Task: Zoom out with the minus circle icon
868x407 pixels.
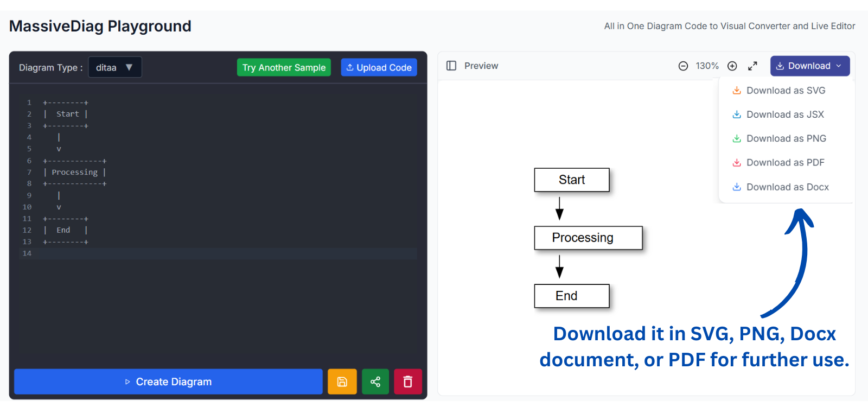Action: point(683,66)
